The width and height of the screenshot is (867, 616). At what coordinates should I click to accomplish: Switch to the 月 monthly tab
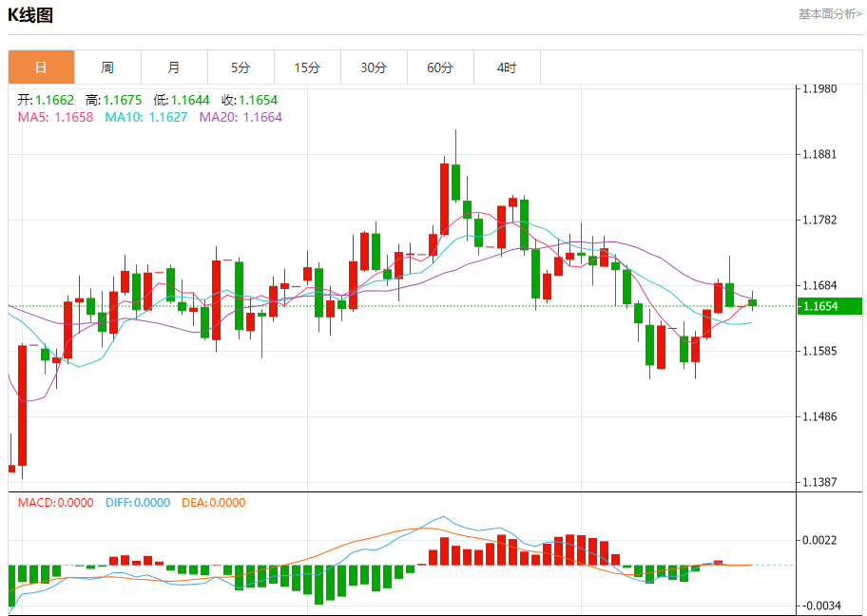click(174, 67)
